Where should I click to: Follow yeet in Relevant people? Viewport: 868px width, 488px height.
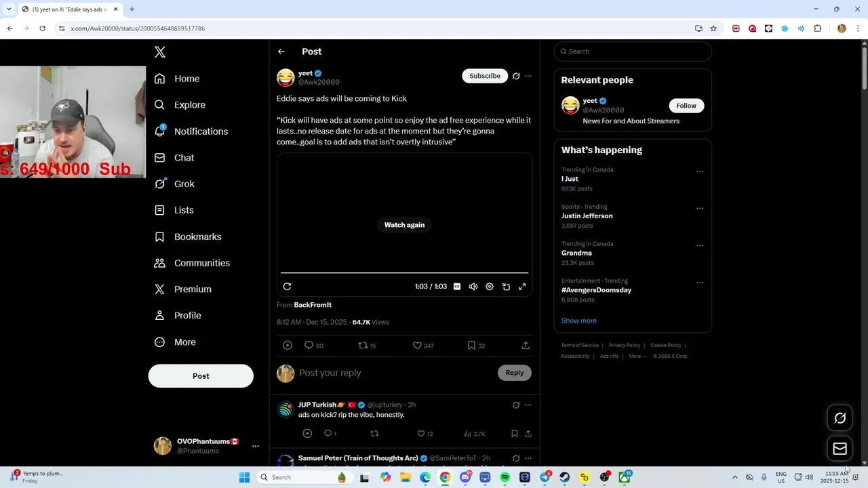coord(686,106)
